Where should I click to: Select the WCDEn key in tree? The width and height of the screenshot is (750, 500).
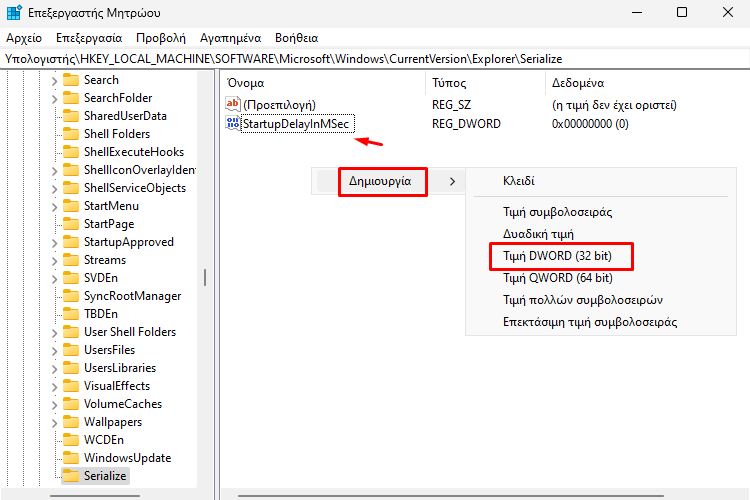(x=104, y=440)
